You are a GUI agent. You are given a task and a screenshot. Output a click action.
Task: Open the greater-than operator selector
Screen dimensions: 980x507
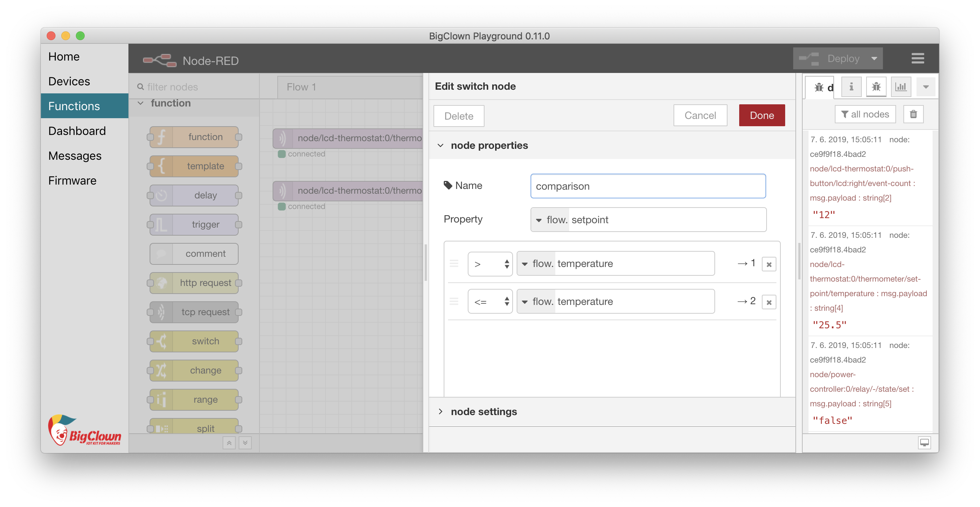tap(490, 264)
